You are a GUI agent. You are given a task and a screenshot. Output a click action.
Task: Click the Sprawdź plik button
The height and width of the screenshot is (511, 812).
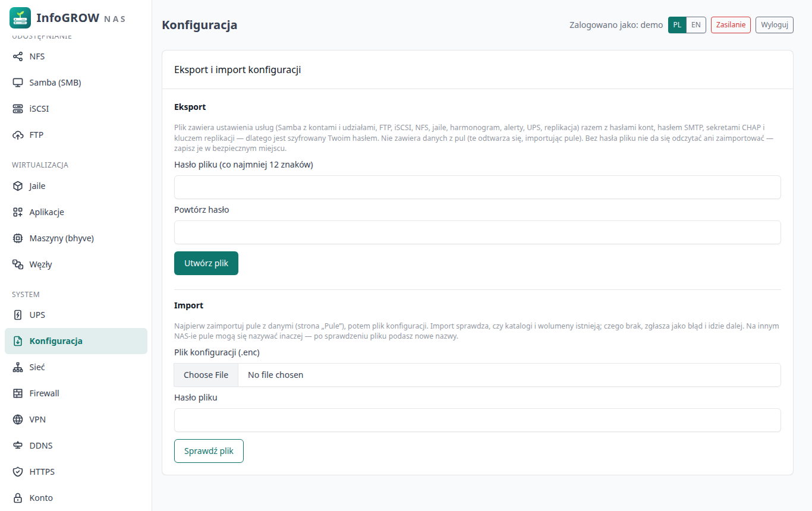click(209, 451)
